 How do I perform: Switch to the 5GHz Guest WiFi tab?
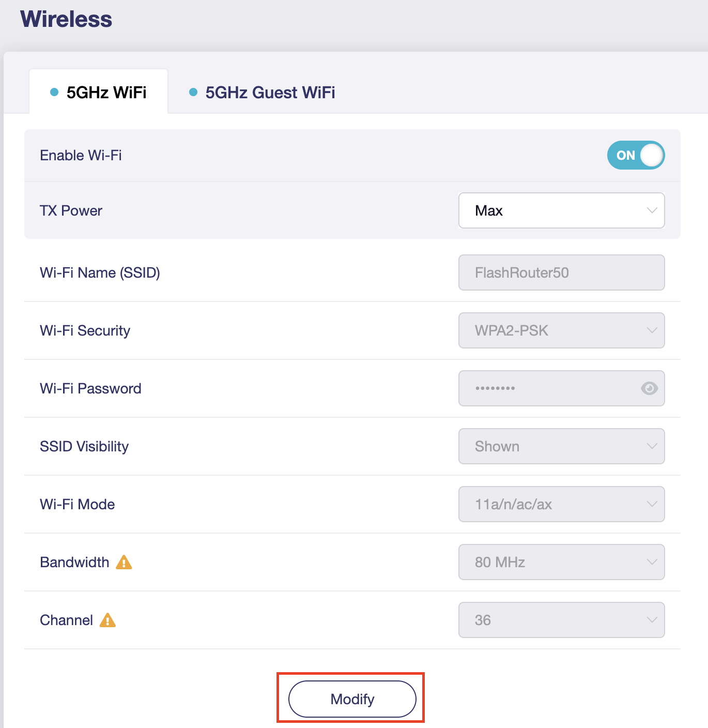(x=270, y=93)
